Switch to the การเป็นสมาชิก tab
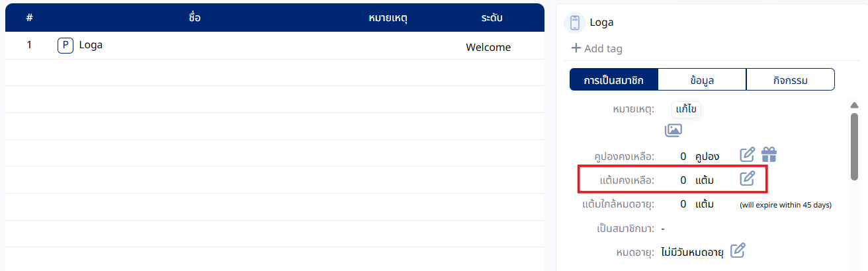The height and width of the screenshot is (271, 868). click(x=613, y=80)
